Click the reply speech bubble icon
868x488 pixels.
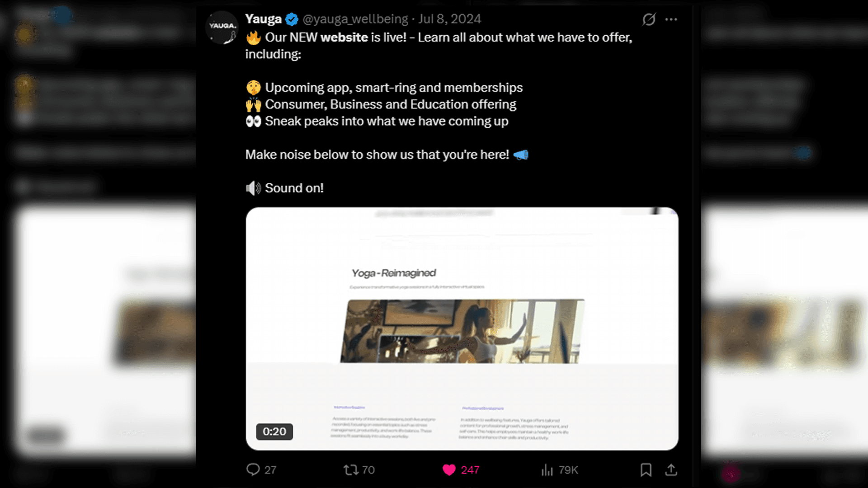[253, 470]
